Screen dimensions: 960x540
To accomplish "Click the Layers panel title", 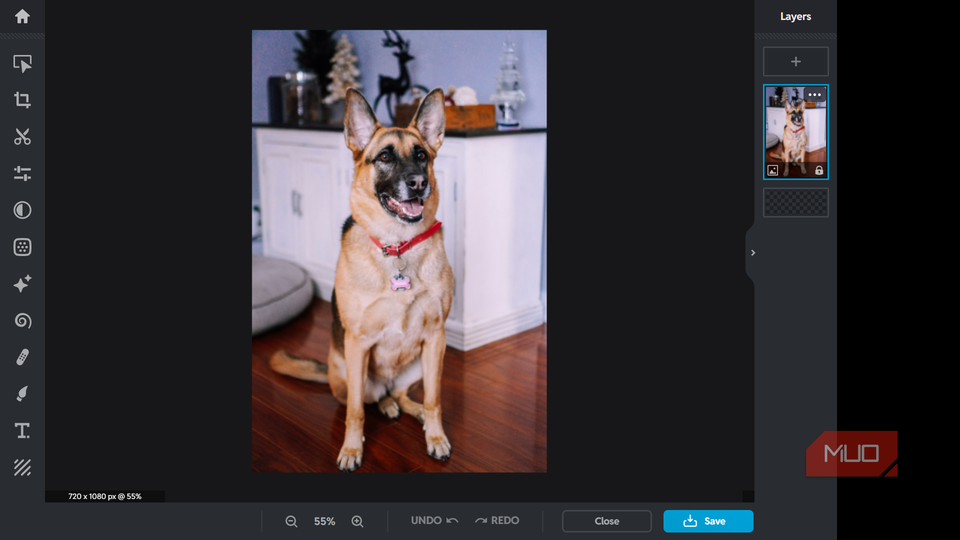I will [x=795, y=17].
